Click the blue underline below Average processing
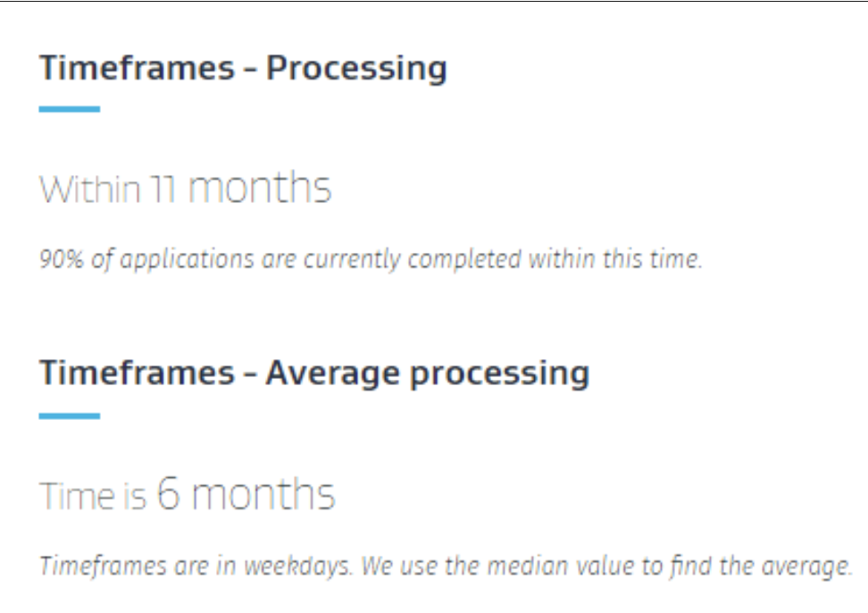Screen dimensions: 868x613 click(x=69, y=416)
